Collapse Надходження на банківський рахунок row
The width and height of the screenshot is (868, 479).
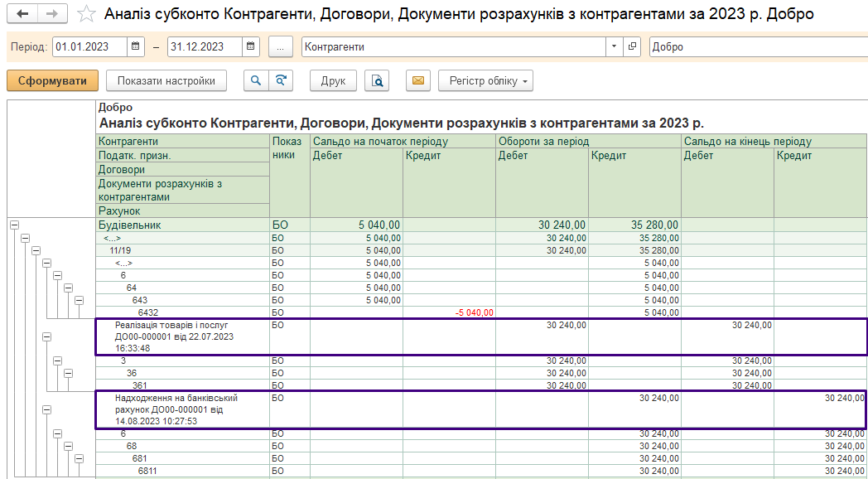[x=46, y=409]
